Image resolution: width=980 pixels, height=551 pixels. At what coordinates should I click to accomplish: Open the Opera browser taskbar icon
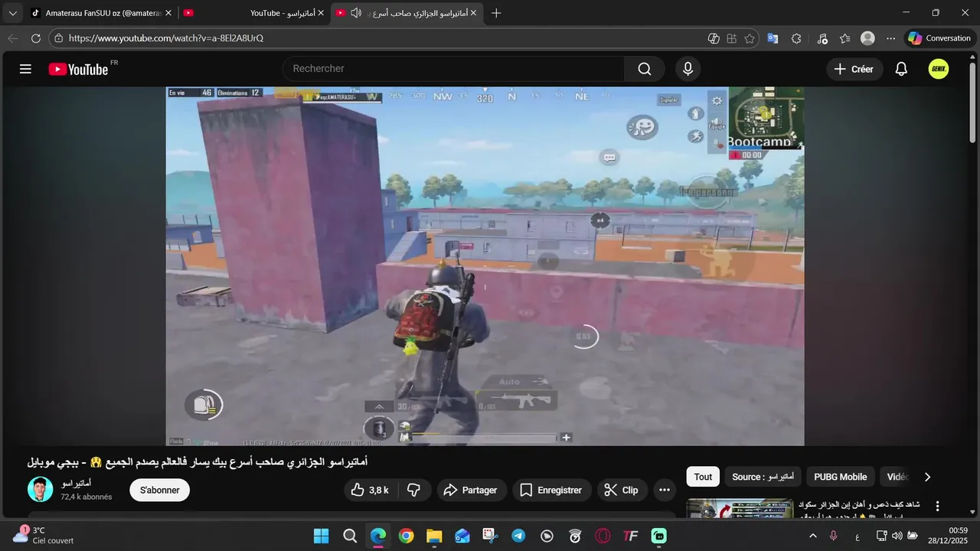603,536
